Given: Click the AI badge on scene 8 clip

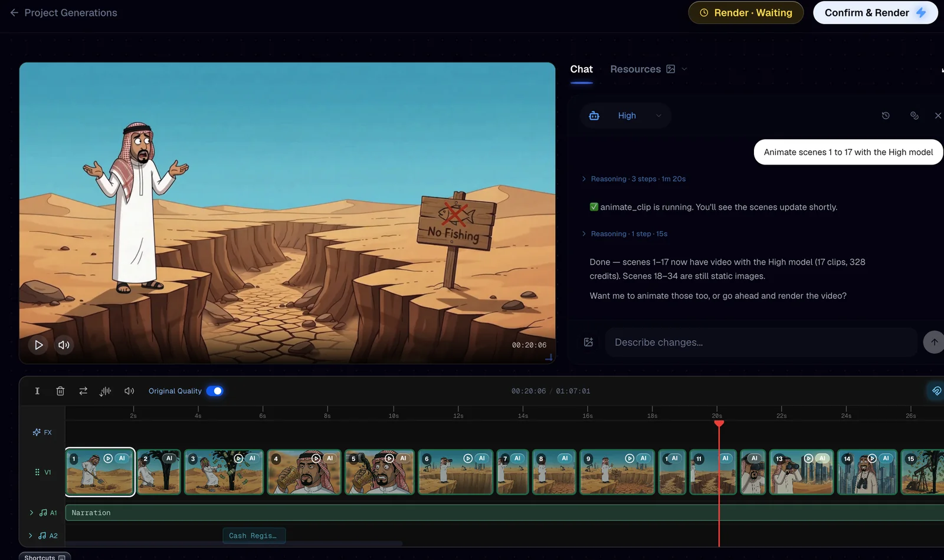Looking at the screenshot, I should coord(565,458).
